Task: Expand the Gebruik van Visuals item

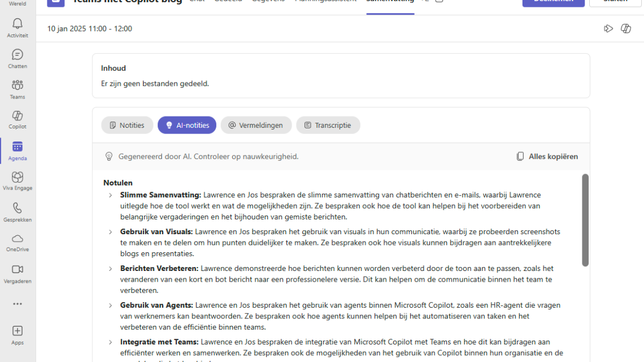Action: 111,232
